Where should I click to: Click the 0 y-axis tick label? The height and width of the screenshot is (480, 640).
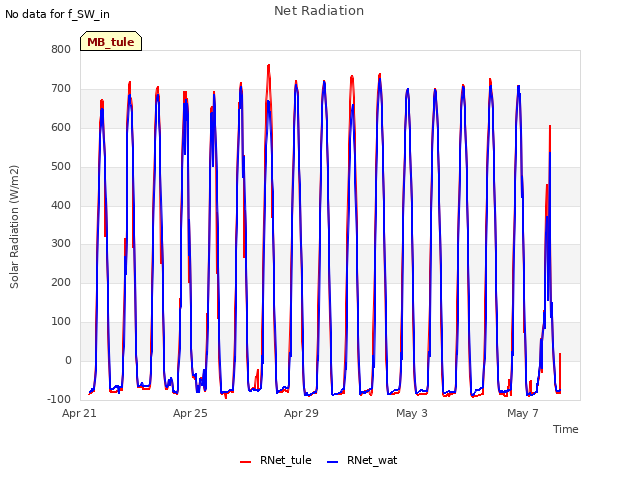tap(68, 360)
